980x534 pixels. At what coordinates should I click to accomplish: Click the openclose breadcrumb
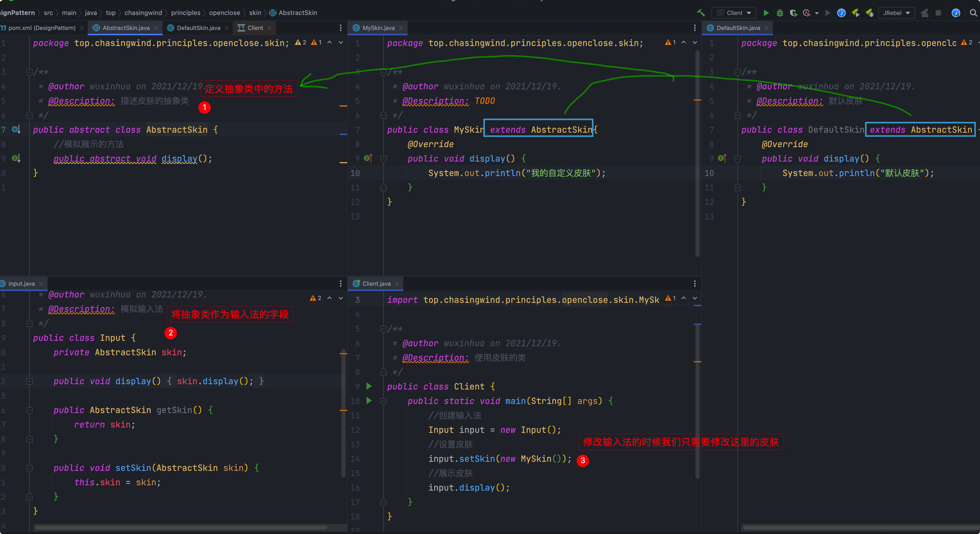[x=224, y=13]
